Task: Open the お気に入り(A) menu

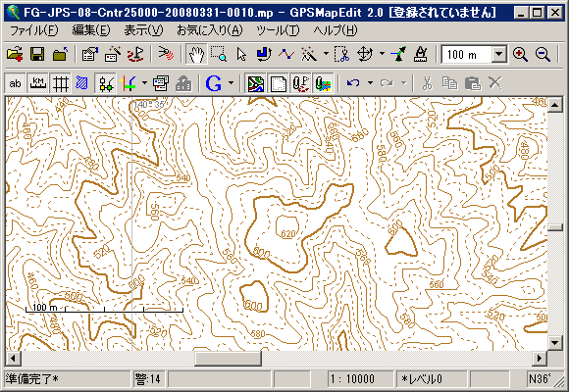Action: tap(209, 30)
